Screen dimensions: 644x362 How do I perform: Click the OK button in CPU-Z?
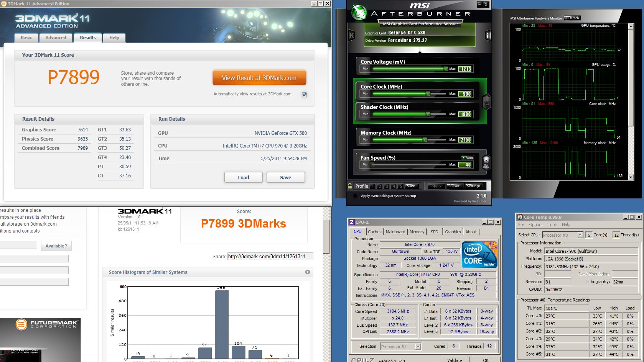point(486,360)
